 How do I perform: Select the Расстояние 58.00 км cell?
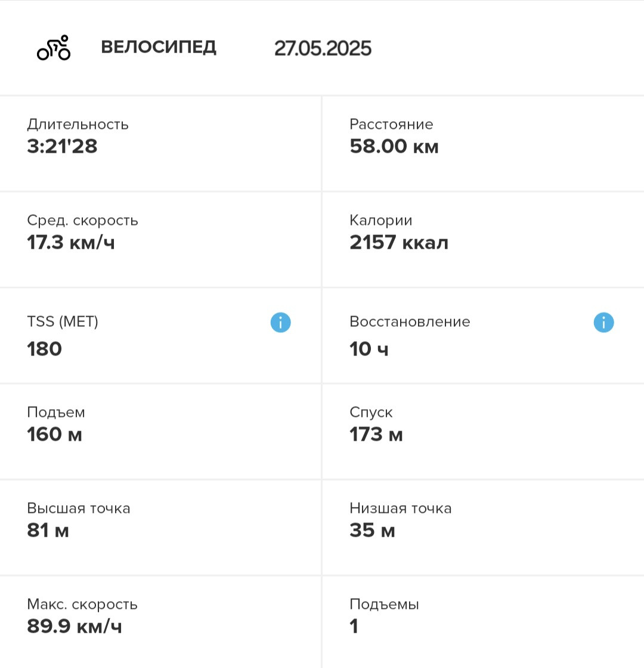point(484,144)
